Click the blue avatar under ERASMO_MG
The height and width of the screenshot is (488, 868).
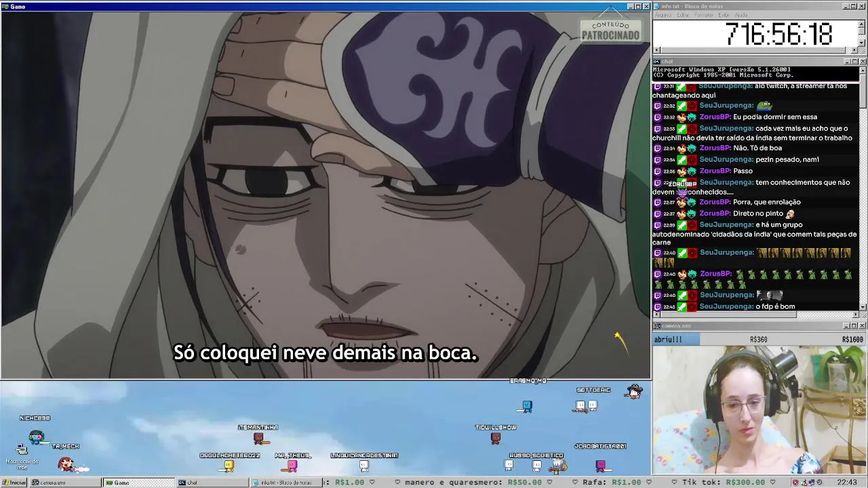527,407
